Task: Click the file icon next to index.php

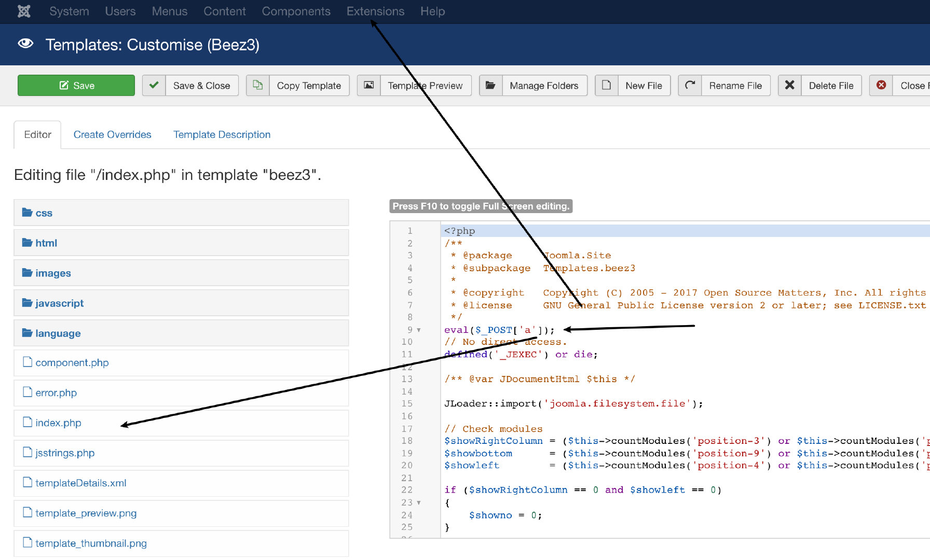Action: pyautogui.click(x=28, y=422)
